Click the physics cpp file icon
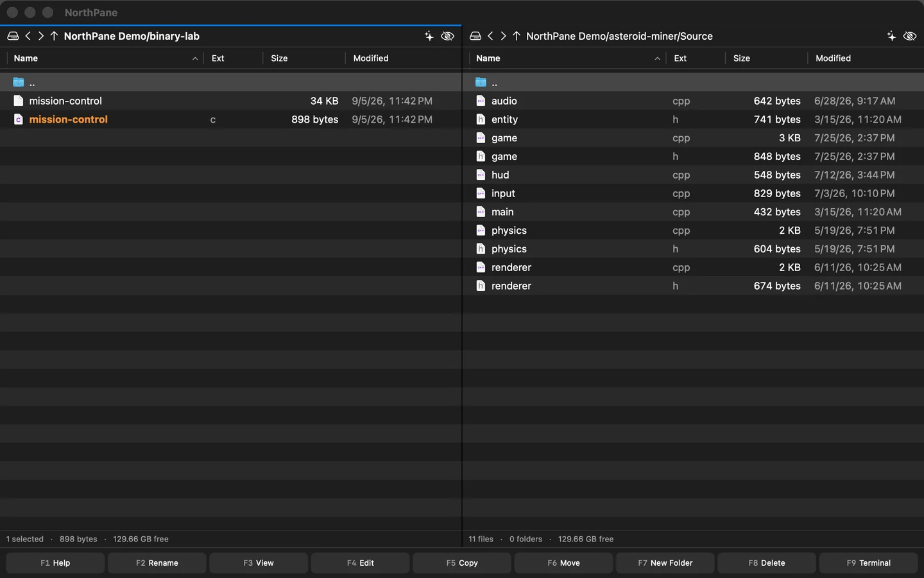This screenshot has height=578, width=924. tap(481, 231)
